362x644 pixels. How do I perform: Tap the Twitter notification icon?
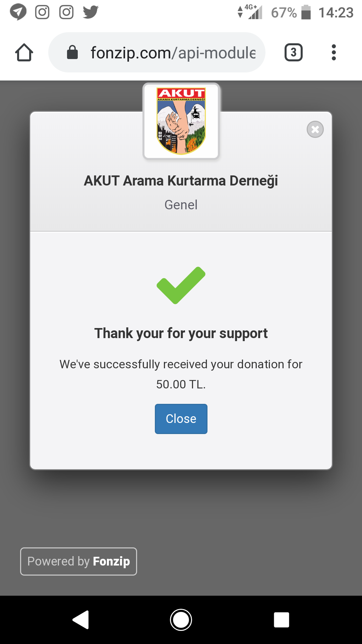91,12
